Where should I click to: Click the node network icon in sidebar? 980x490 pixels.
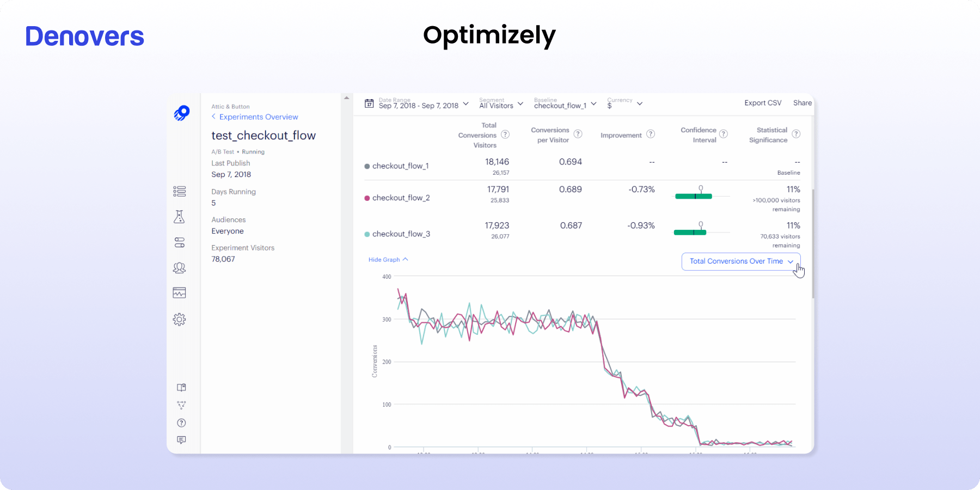181,405
